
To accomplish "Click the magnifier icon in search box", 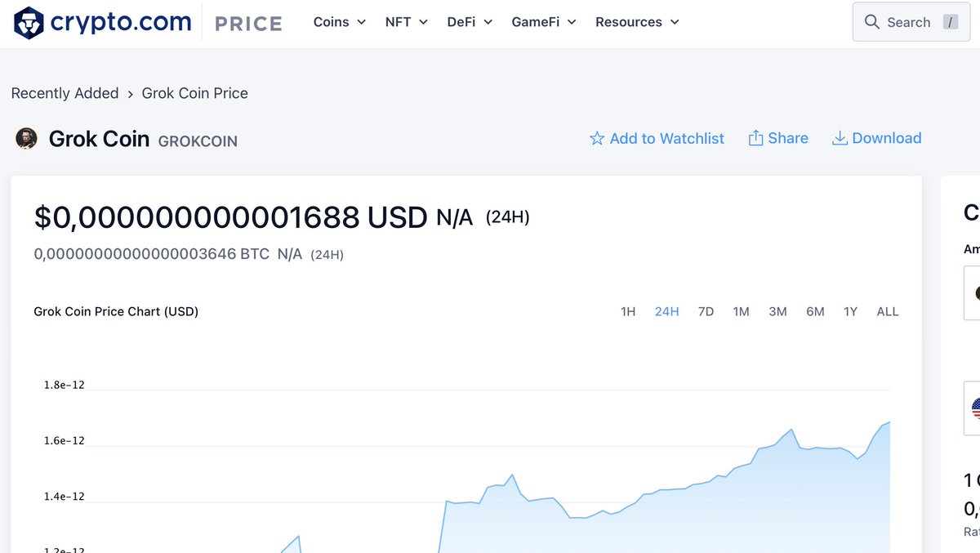I will 872,22.
